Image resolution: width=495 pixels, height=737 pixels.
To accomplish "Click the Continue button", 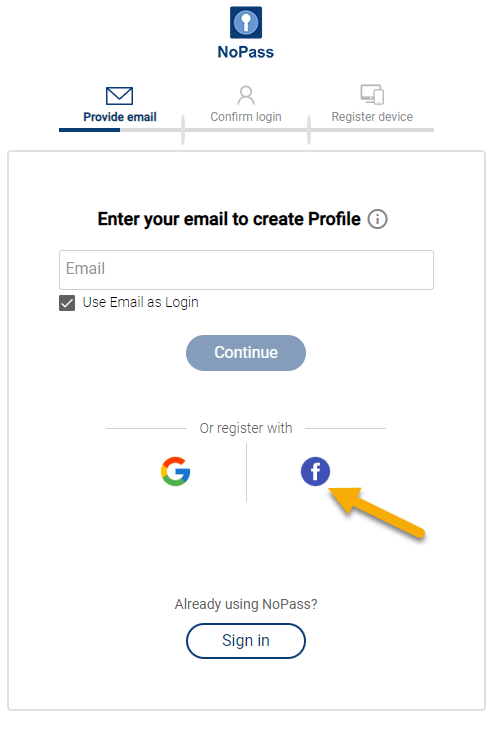I will point(246,353).
